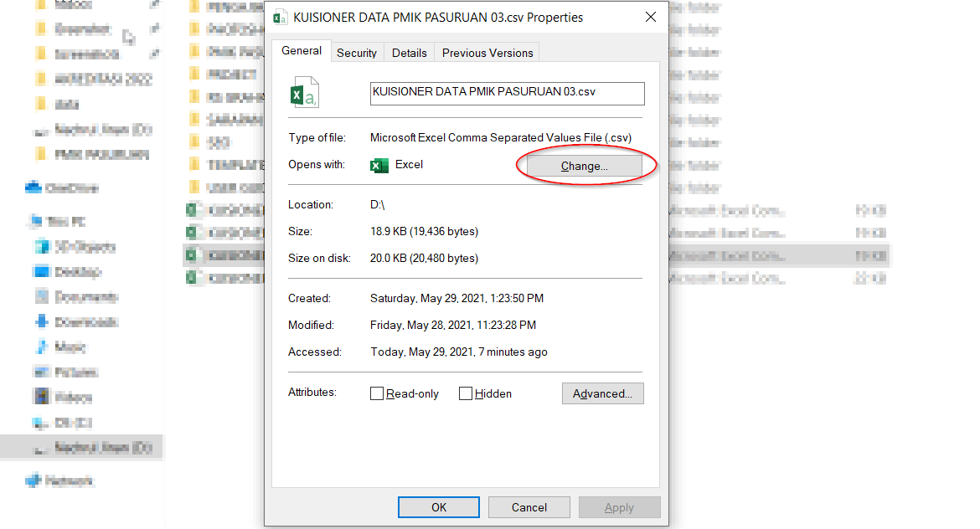Go to the Previous Versions tab
Viewport: 980px width, 529px height.
pyautogui.click(x=487, y=53)
